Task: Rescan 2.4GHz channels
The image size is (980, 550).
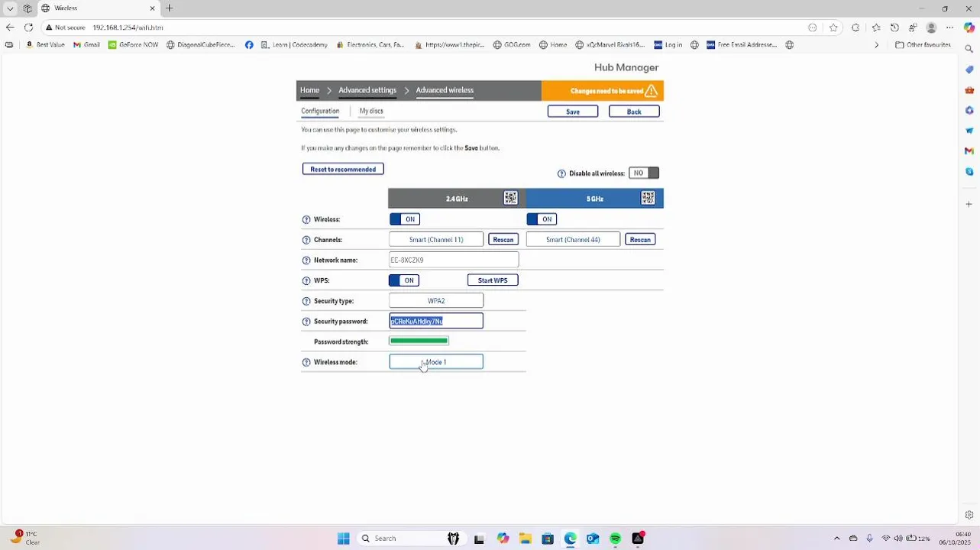Action: point(503,240)
